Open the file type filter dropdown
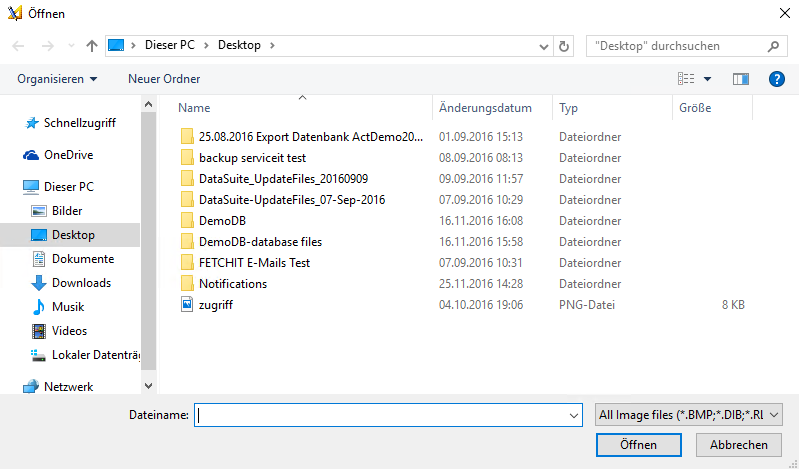 [x=688, y=415]
